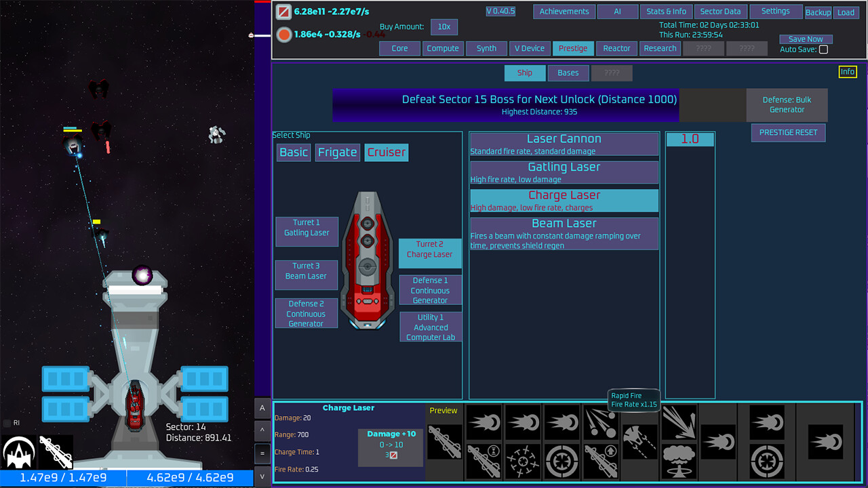The height and width of the screenshot is (488, 868).
Task: Open the Reactor tab
Action: pos(616,48)
